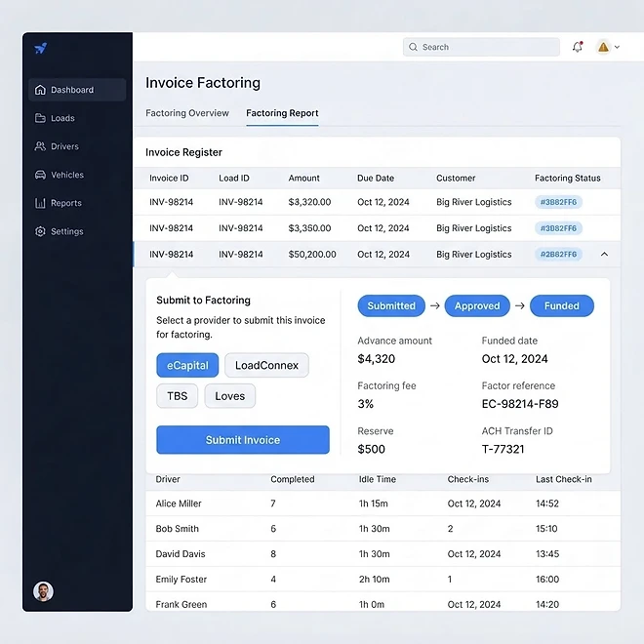Click the Submitted status pill
The image size is (644, 644).
tap(391, 305)
